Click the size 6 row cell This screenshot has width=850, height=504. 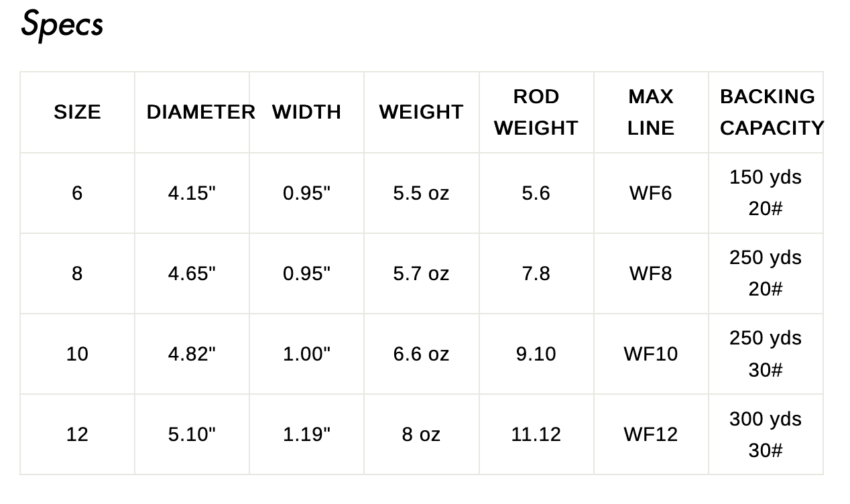[77, 193]
